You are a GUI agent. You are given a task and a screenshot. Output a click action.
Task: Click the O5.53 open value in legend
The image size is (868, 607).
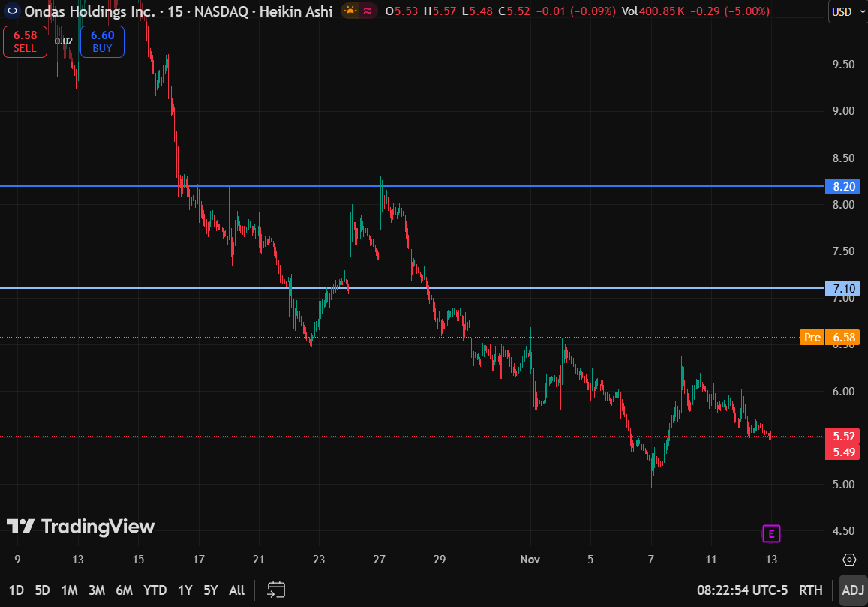tap(402, 11)
